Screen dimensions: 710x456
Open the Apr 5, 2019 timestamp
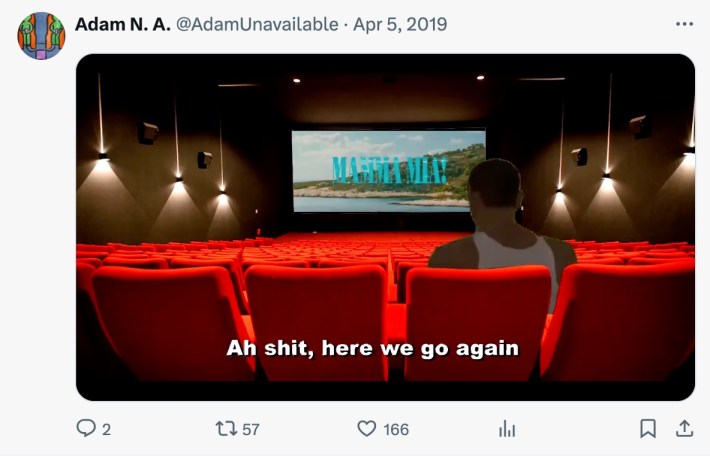[400, 24]
